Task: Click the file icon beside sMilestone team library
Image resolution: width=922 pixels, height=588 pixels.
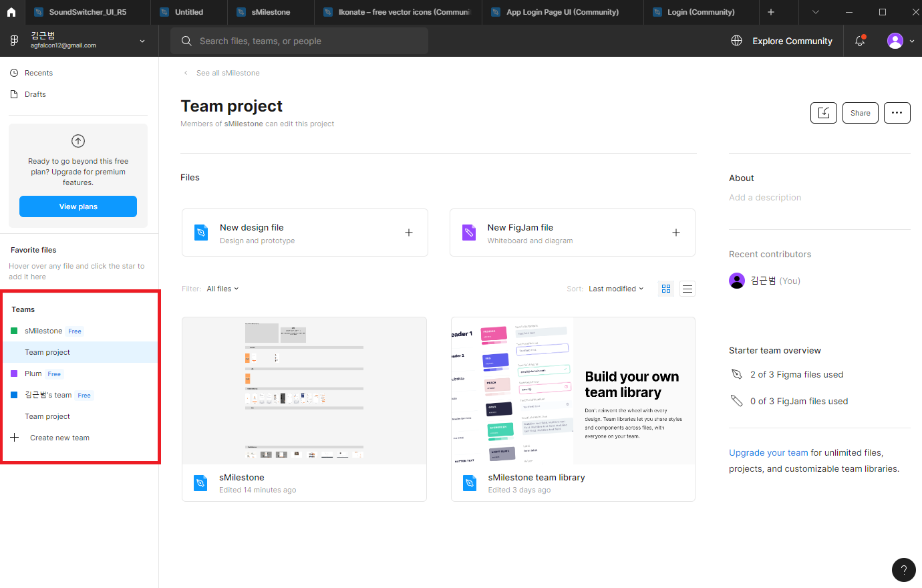Action: click(x=470, y=482)
